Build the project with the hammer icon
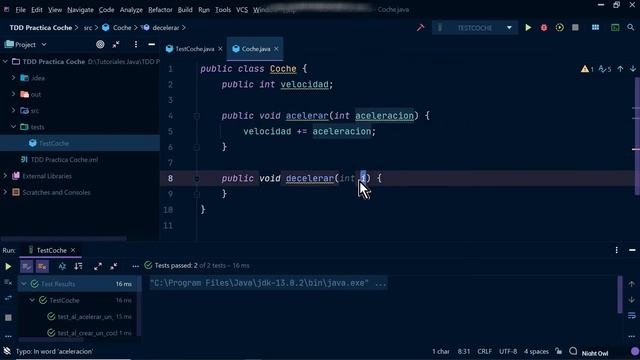Image resolution: width=640 pixels, height=360 pixels. click(420, 28)
